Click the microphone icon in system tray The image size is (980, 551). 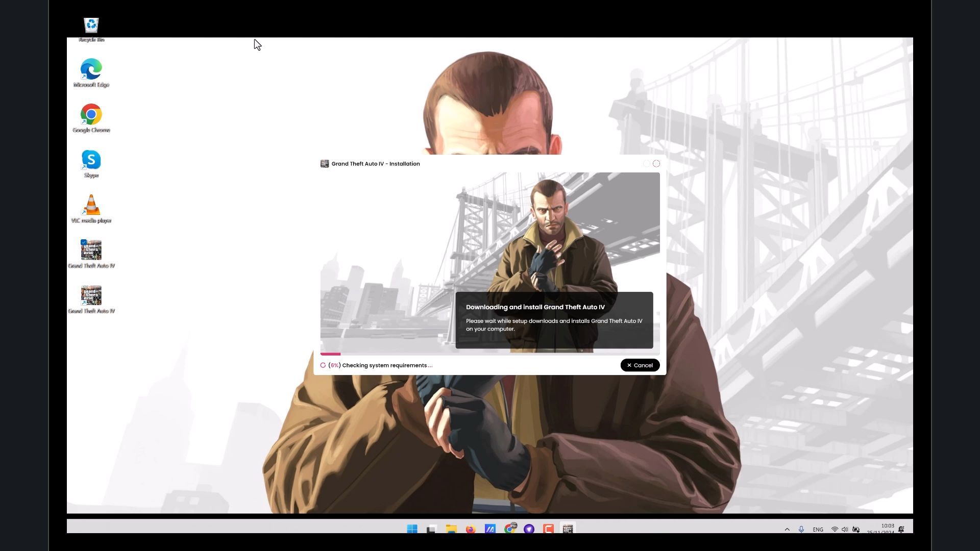tap(801, 529)
